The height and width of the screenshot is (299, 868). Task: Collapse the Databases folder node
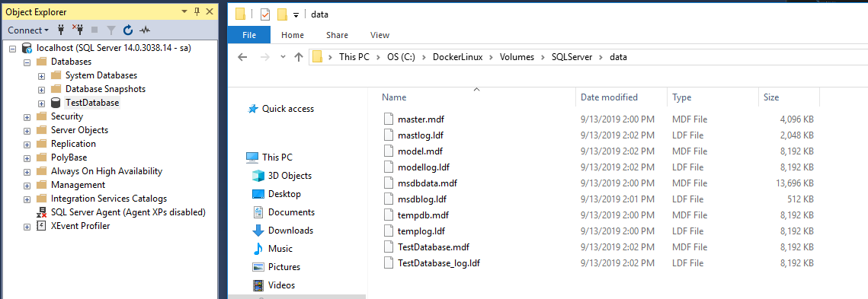(27, 62)
